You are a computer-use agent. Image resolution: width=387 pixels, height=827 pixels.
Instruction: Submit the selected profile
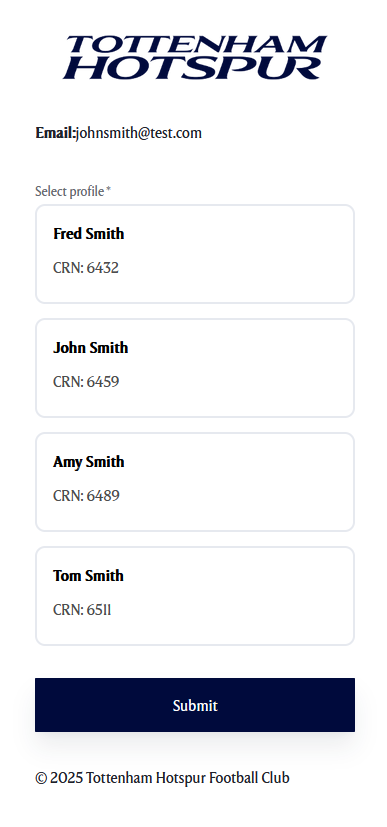click(195, 705)
